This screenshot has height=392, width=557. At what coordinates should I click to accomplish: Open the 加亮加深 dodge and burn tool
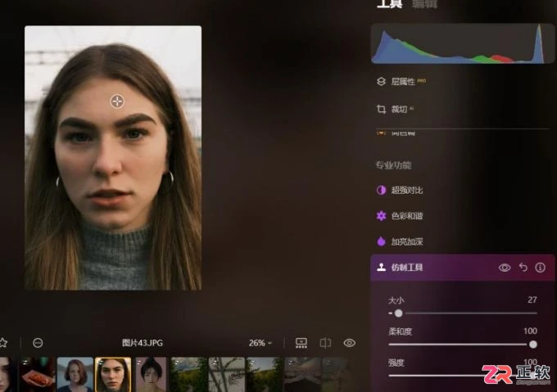(400, 241)
